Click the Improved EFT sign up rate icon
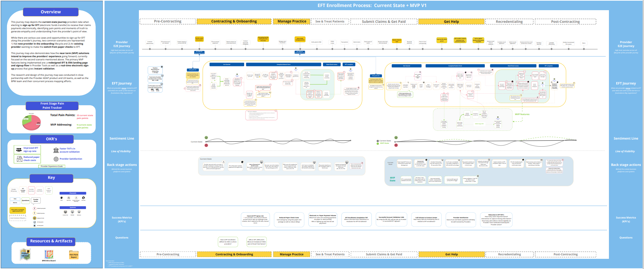644x269 pixels. (19, 150)
